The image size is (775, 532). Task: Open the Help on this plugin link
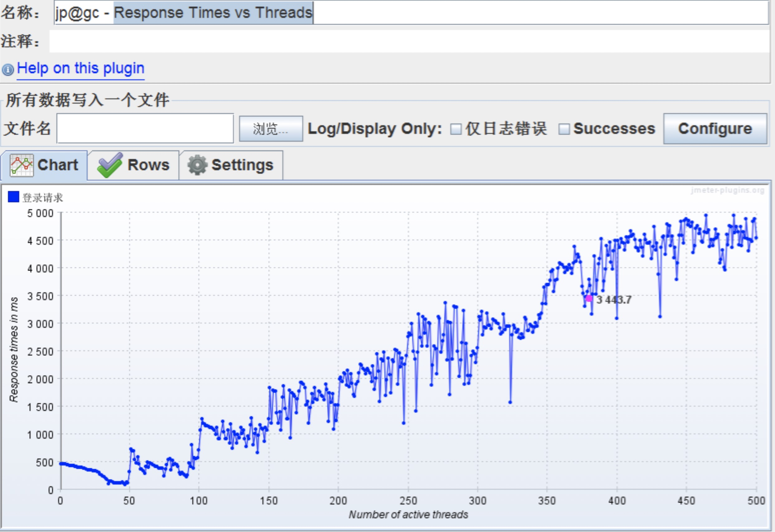tap(80, 68)
